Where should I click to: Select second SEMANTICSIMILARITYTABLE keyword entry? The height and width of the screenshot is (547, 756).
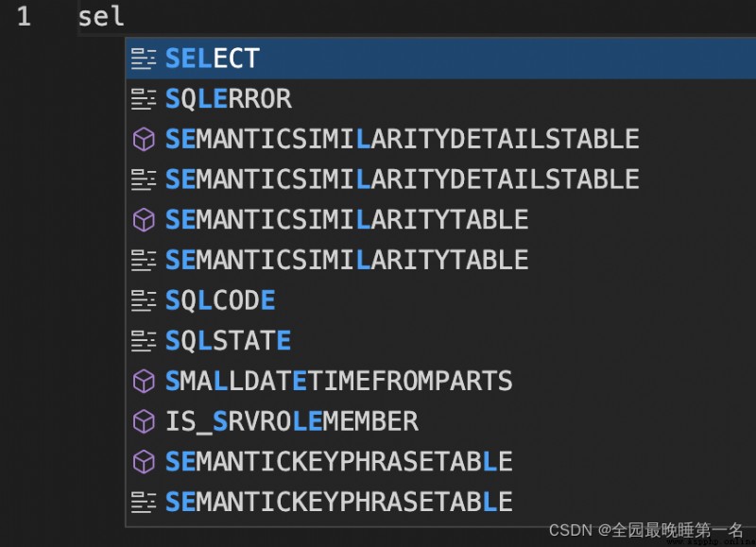pos(440,260)
